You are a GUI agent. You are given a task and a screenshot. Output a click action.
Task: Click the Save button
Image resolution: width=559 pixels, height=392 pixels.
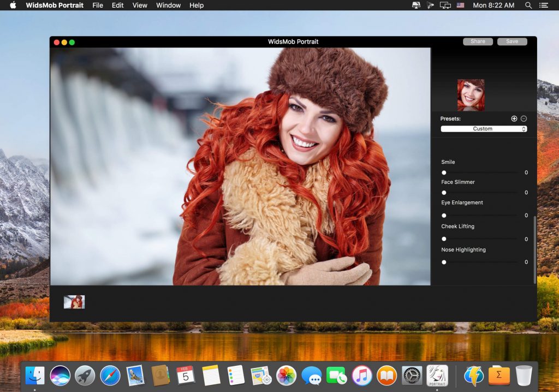512,41
